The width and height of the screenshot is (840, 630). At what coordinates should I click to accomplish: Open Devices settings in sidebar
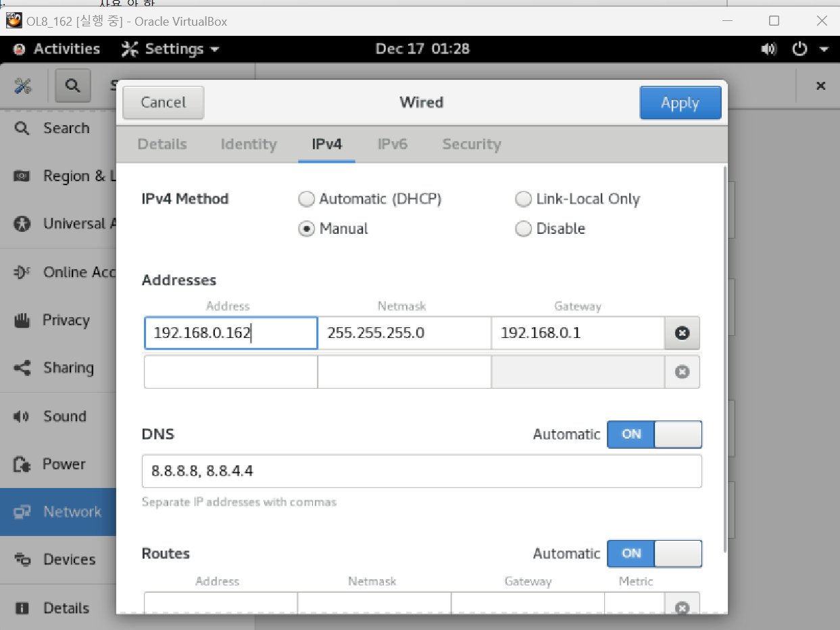[58, 560]
